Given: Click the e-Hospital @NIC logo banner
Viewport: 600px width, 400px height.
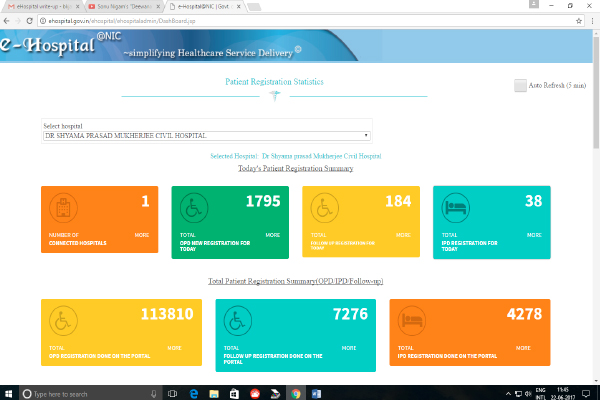Looking at the screenshot, I should (x=60, y=45).
